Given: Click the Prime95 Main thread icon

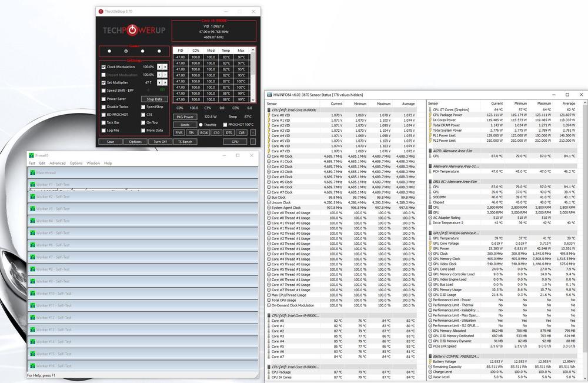Looking at the screenshot, I should 32,172.
